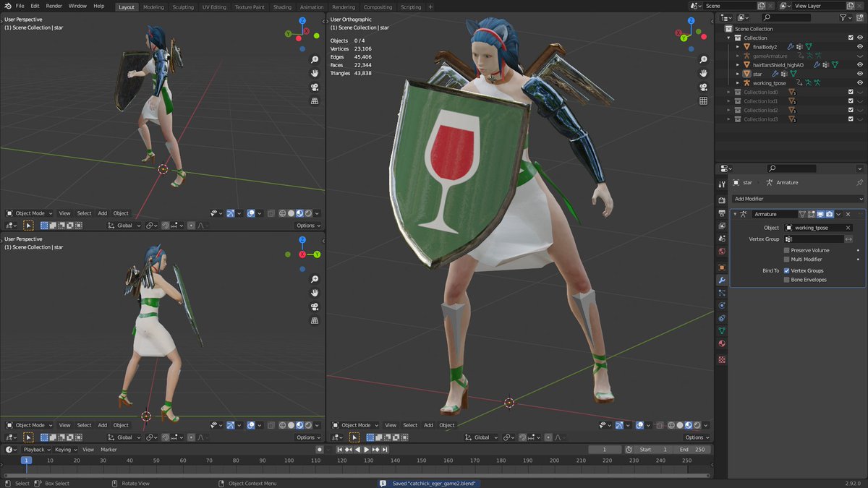Switch to the Modeling workspace tab

coord(153,7)
